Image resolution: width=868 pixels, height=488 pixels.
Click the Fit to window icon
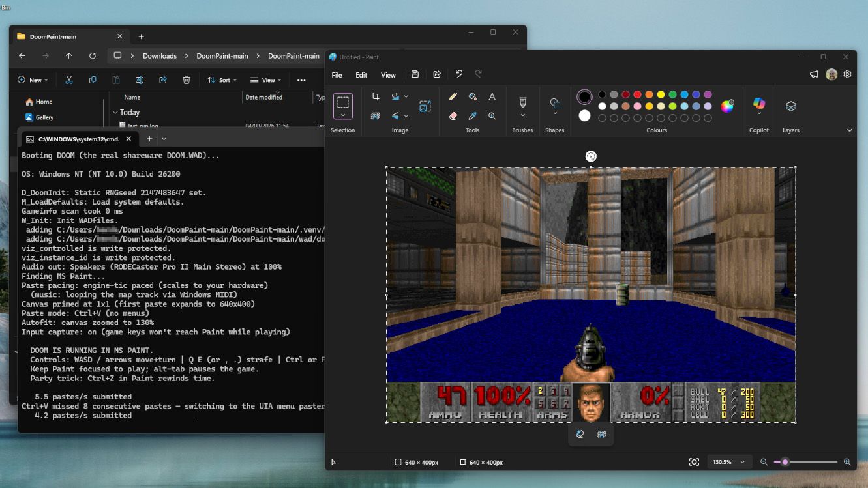coord(694,462)
